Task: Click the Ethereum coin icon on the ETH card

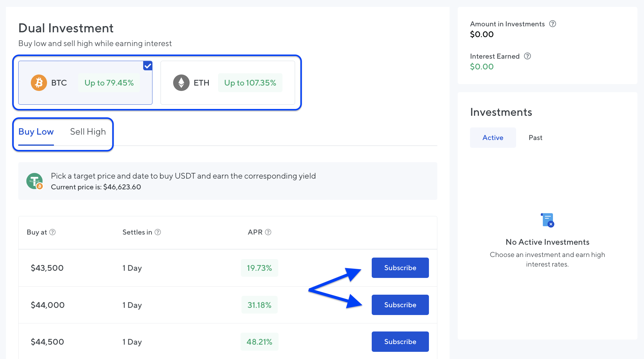Action: [181, 83]
